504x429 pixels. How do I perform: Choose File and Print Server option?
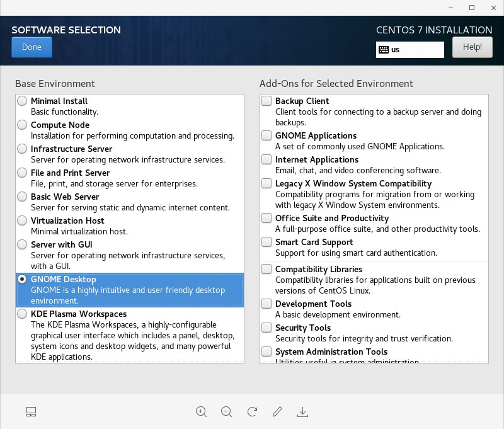tap(22, 173)
